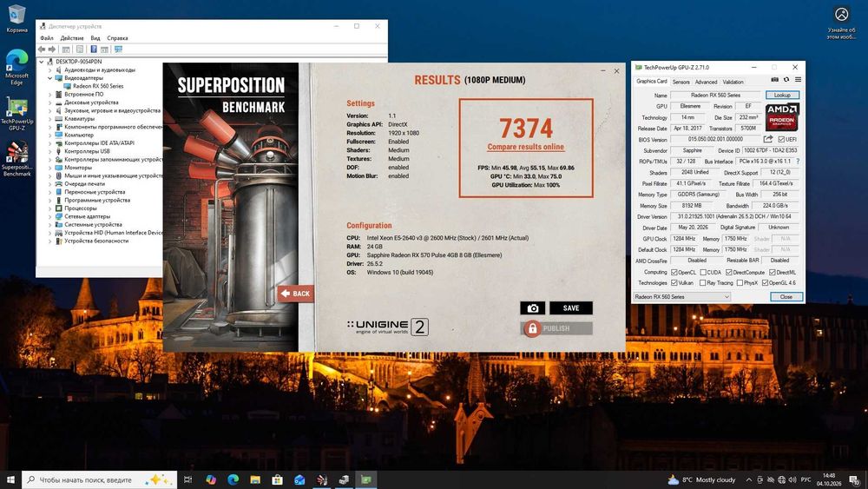Click Bus Interface question mark icon
868x489 pixels.
(798, 162)
